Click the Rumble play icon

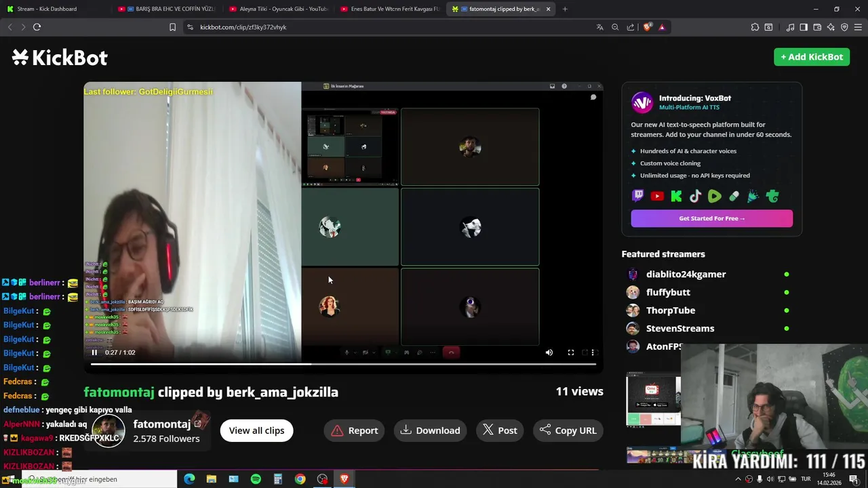pos(714,197)
